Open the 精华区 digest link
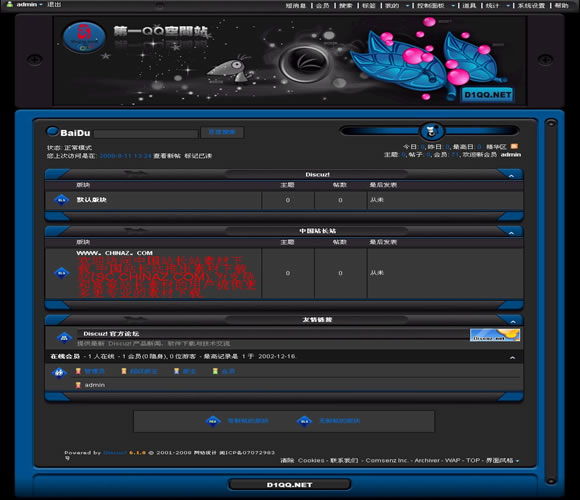The width and height of the screenshot is (580, 500). tap(496, 147)
